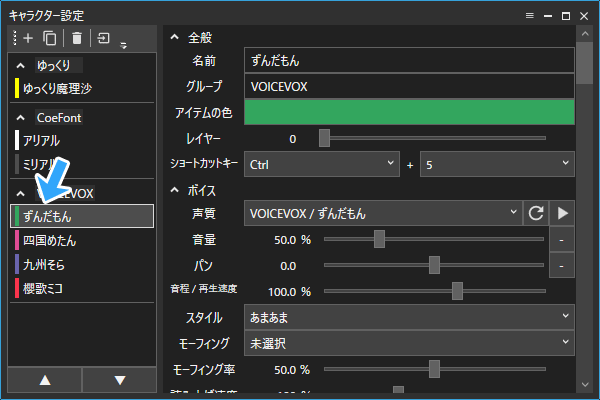Collapse the CoeFont group
This screenshot has width=600, height=400.
pyautogui.click(x=21, y=118)
